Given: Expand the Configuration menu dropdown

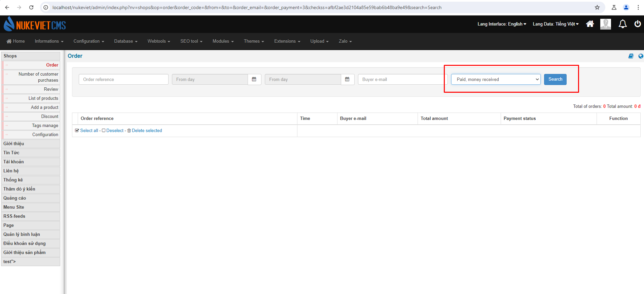Looking at the screenshot, I should [89, 41].
